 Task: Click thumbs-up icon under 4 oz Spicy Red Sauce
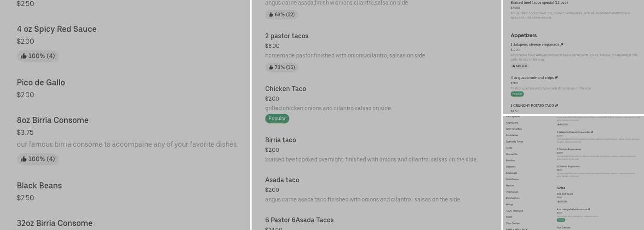[24, 56]
